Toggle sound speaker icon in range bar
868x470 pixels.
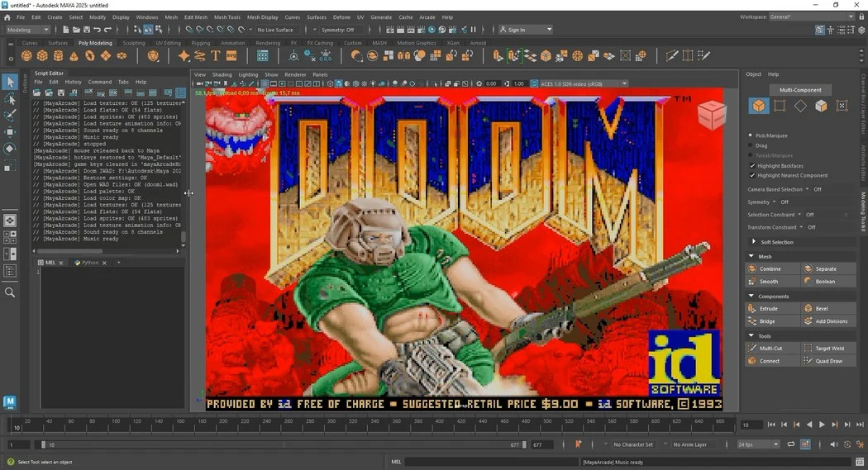tap(833, 444)
